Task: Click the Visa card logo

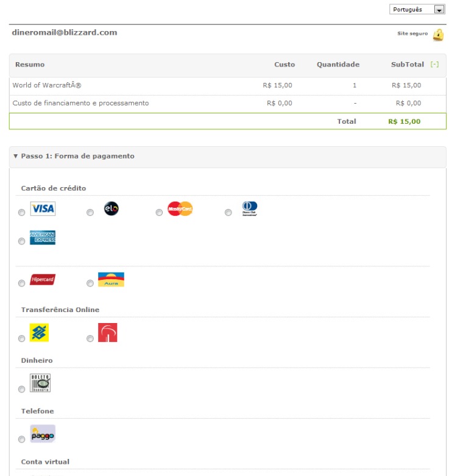Action: coord(43,208)
